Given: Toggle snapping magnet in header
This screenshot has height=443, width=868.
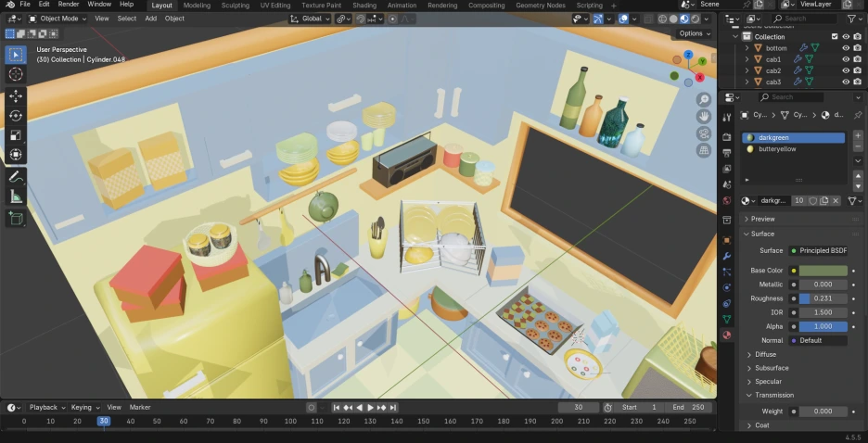Looking at the screenshot, I should (x=361, y=19).
